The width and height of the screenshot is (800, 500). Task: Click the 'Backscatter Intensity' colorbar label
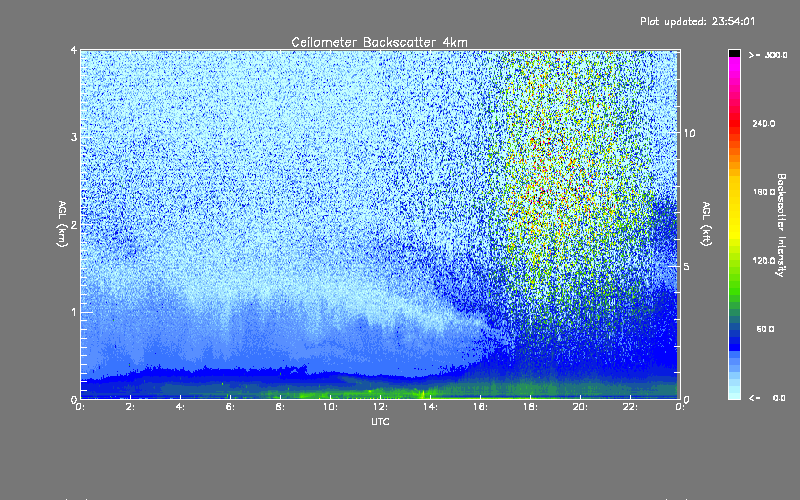point(781,225)
